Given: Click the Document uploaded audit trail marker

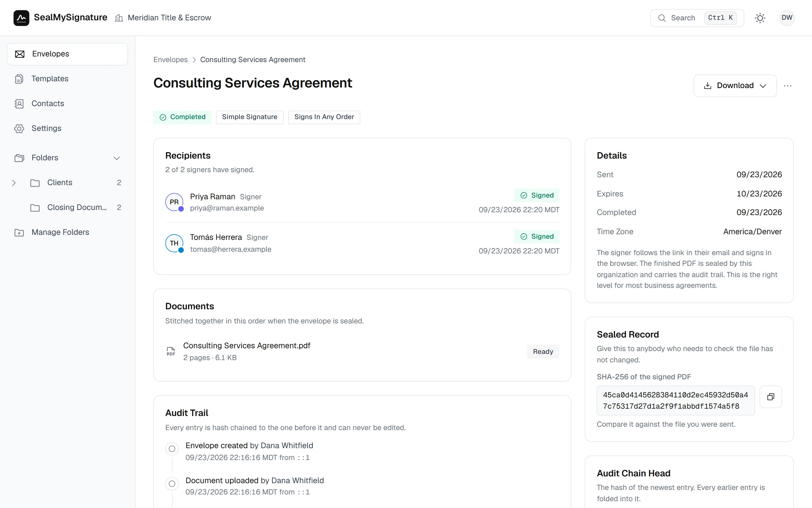Looking at the screenshot, I should tap(172, 484).
